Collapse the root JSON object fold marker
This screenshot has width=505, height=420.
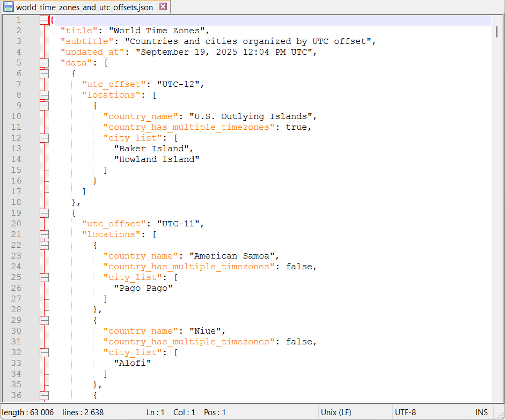coord(44,19)
